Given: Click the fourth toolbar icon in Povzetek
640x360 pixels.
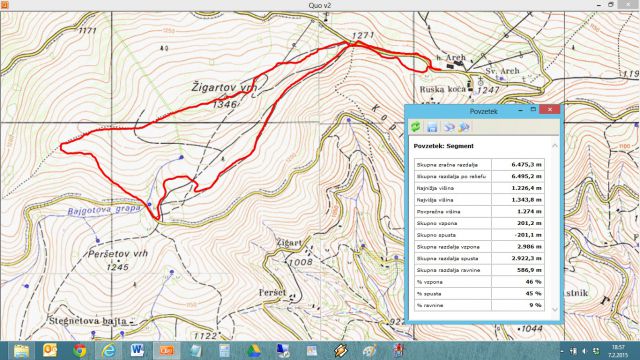Looking at the screenshot, I should tap(464, 127).
